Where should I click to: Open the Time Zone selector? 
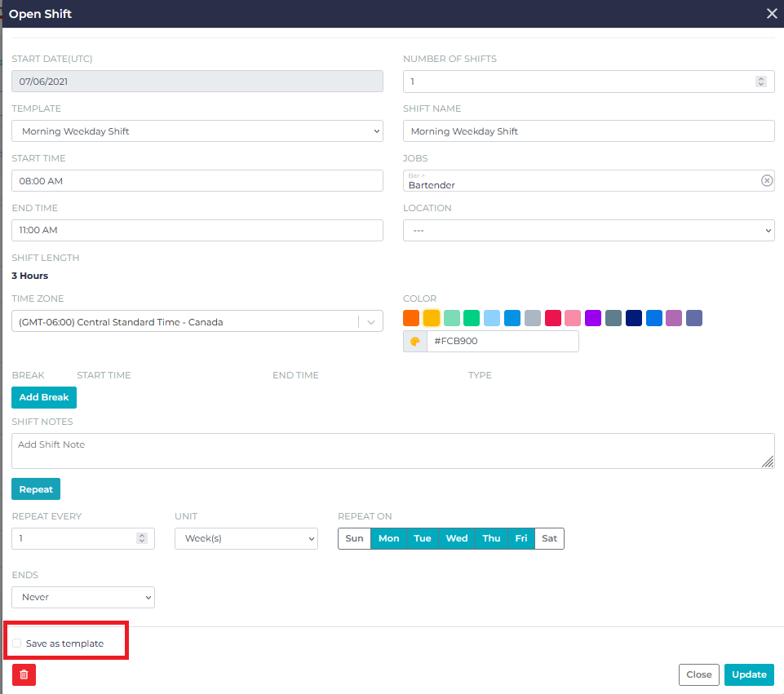(197, 322)
